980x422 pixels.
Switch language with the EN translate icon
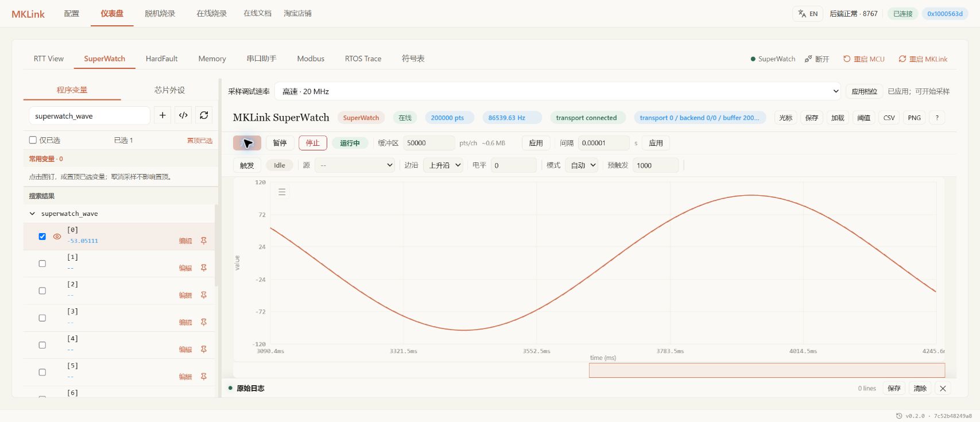808,14
